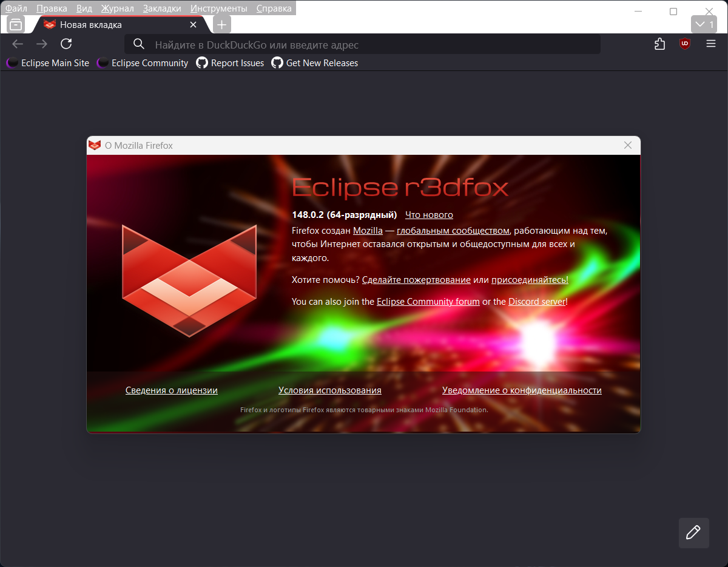
Task: Click the Firefox View icon left of the tabs
Action: coord(16,25)
